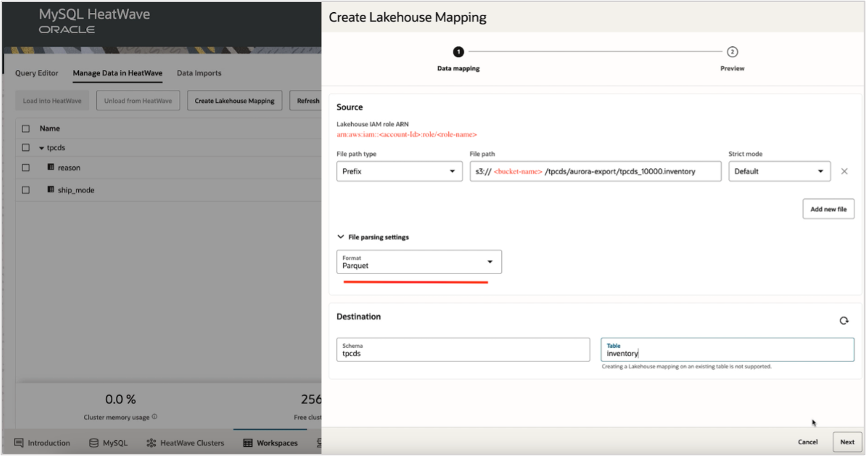The height and width of the screenshot is (459, 868).
Task: Click the Create Lakehouse Mapping button
Action: point(234,100)
